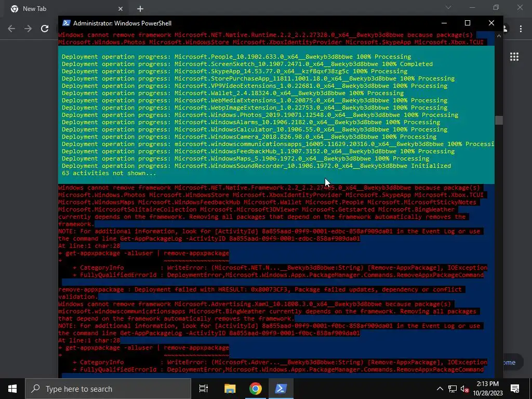Click the Microsoft.WindowsCamera progress line
This screenshot has height=399, width=532.
(x=249, y=137)
